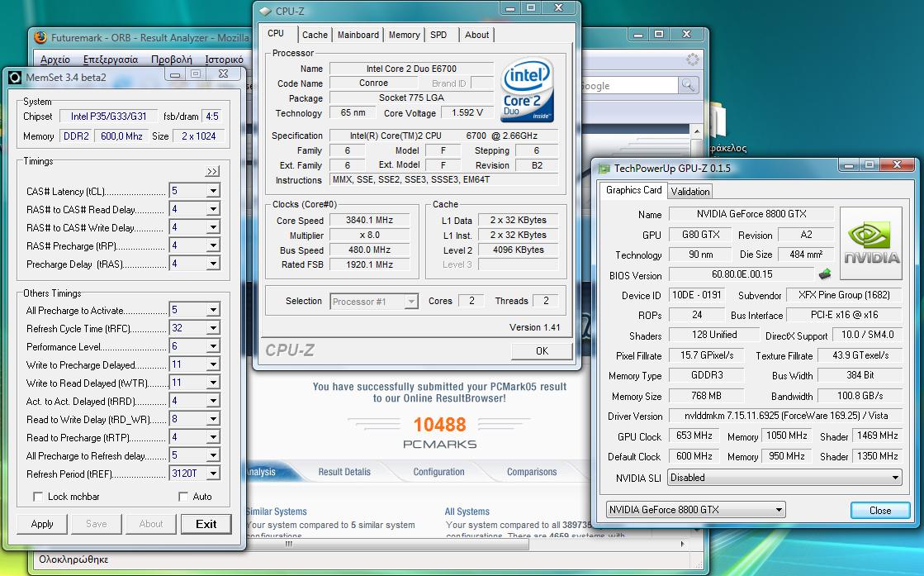Click the Similar Systems link
Screen dimensions: 924x576
click(x=277, y=512)
